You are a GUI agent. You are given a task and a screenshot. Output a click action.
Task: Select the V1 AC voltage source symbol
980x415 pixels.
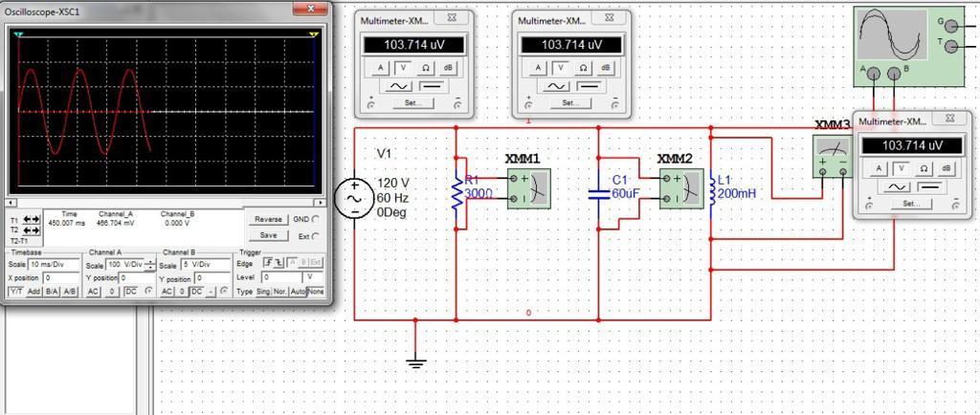pos(354,199)
